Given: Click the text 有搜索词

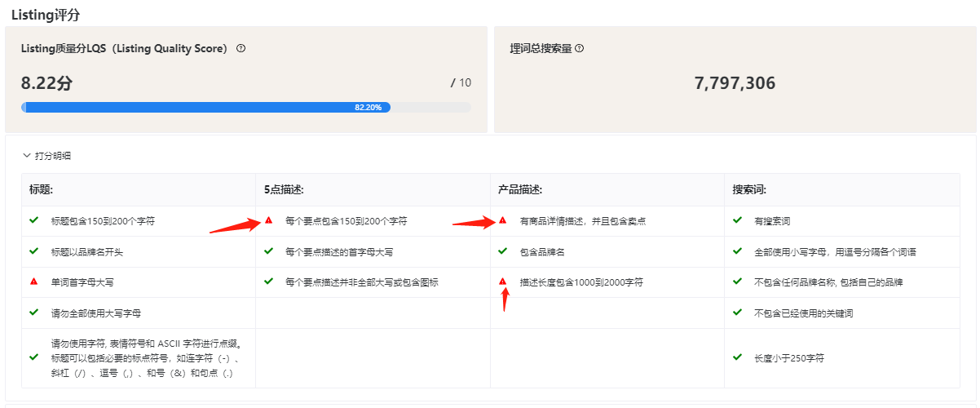Looking at the screenshot, I should pos(772,221).
